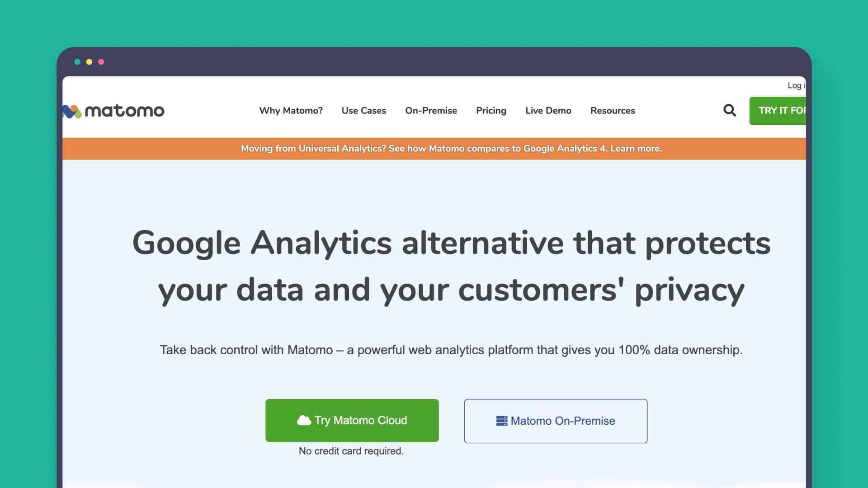The width and height of the screenshot is (868, 488).
Task: Open the search magnifier icon
Action: 729,110
